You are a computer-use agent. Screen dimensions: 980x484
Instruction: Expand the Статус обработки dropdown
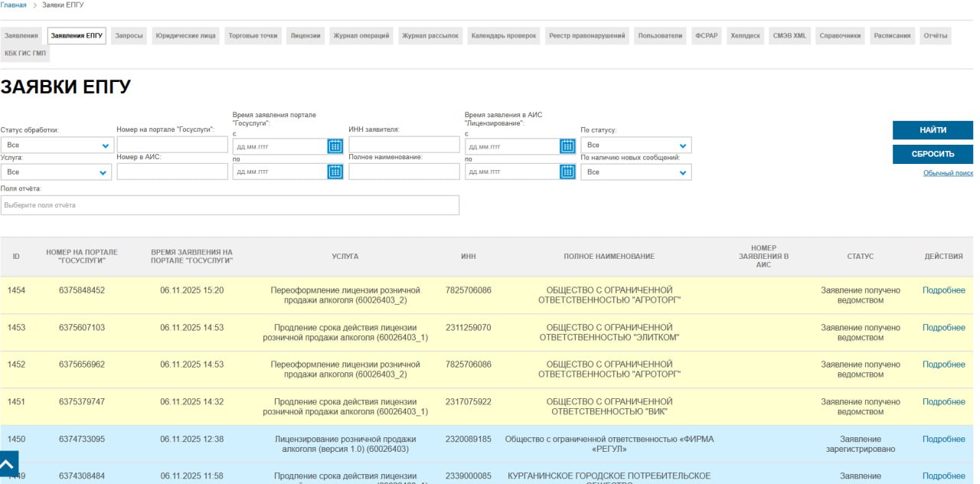point(56,145)
